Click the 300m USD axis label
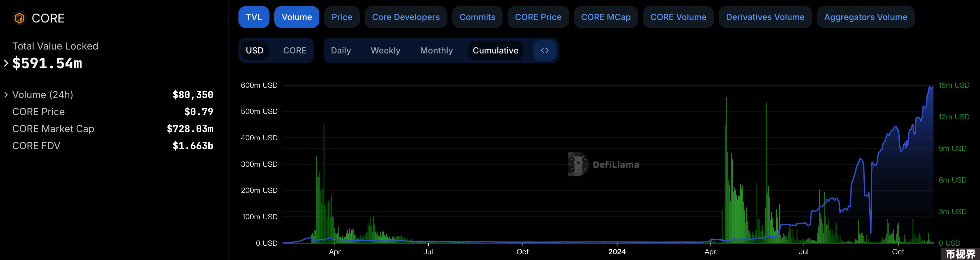This screenshot has width=980, height=260. click(x=259, y=164)
